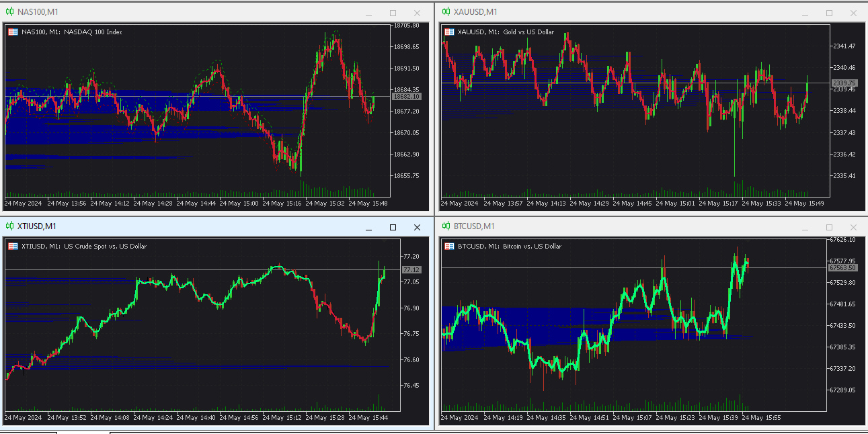Click time label '24 May 15:07' on BTCUSD chart
The image size is (868, 434).
click(632, 418)
